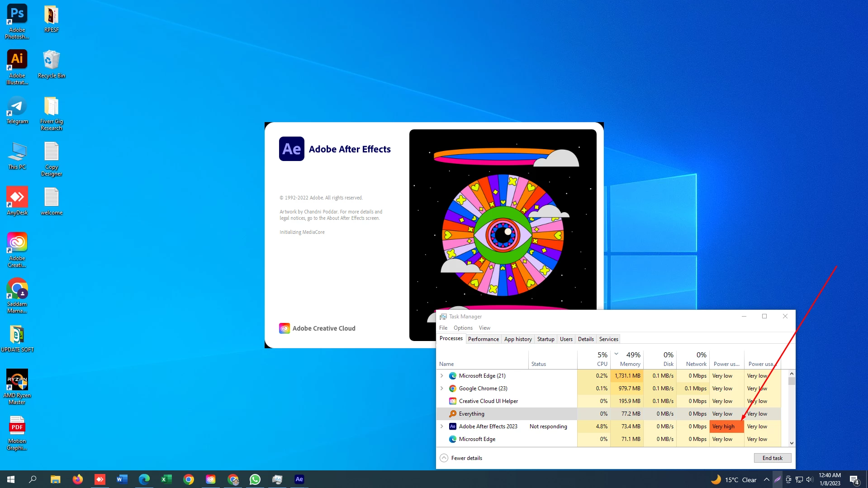868x488 pixels.
Task: Select the AnyDesk desktop shortcut
Action: click(x=17, y=201)
